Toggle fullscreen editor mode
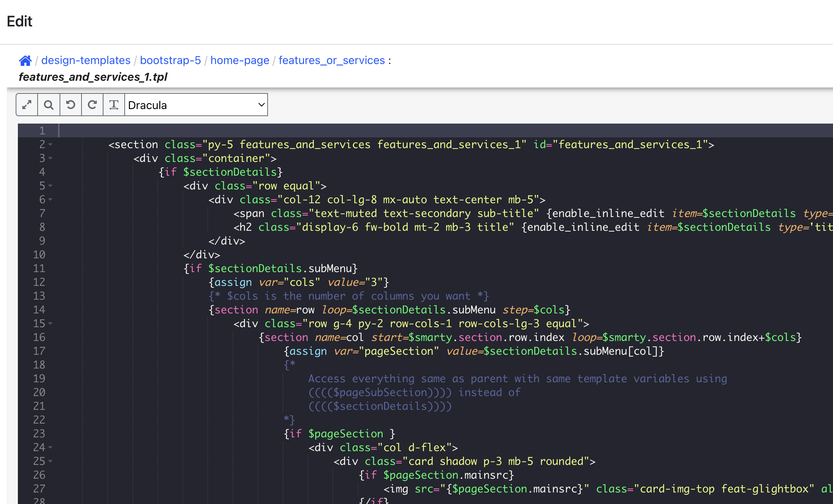The image size is (833, 504). coord(27,105)
